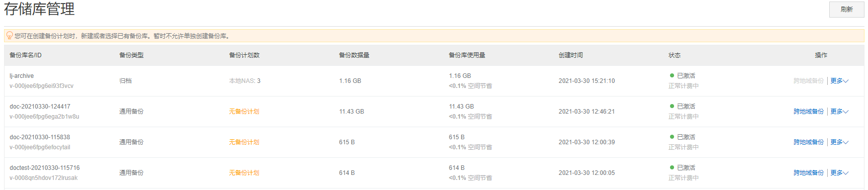Click 跨地域备份 link for doc-20210330-115838
This screenshot has width=868, height=190.
click(x=809, y=142)
